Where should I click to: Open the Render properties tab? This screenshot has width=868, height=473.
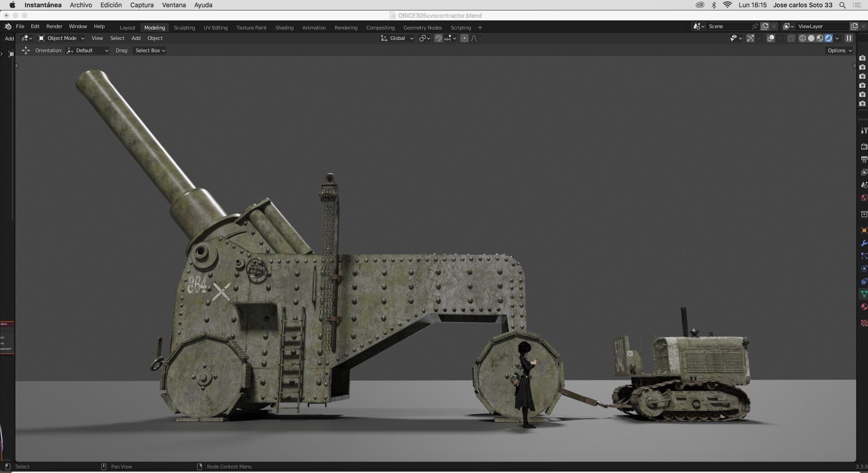click(x=864, y=147)
